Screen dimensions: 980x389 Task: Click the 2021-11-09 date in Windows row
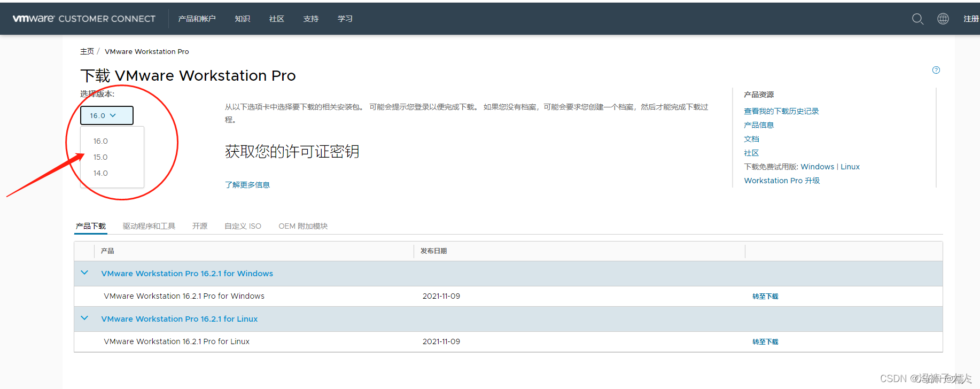tap(441, 296)
